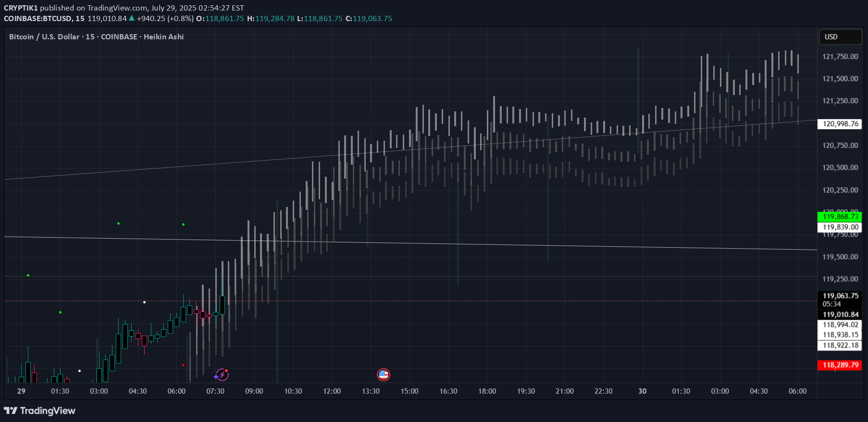Image resolution: width=868 pixels, height=422 pixels.
Task: Click the 30 date axis label
Action: [x=642, y=391]
